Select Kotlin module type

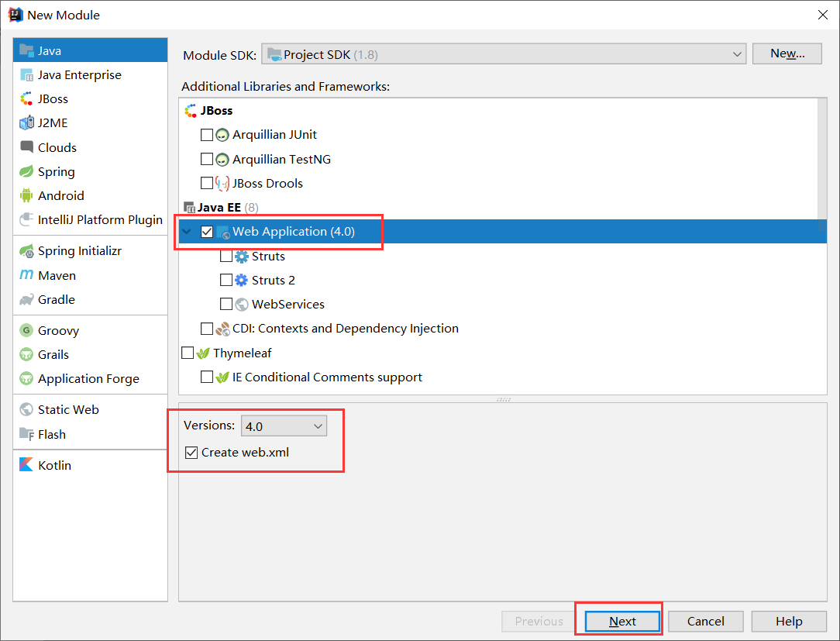tap(91, 465)
